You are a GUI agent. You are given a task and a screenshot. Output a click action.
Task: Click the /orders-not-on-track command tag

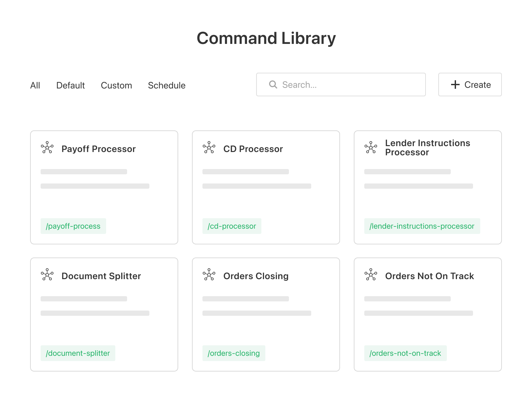405,353
